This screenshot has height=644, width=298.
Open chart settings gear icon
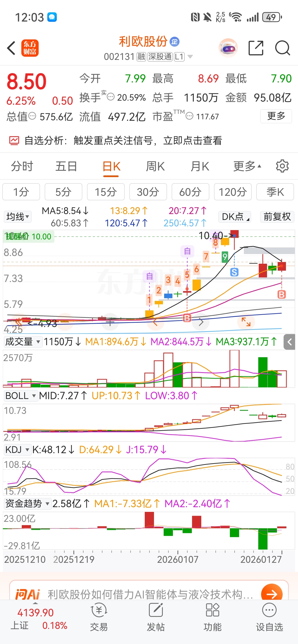[282, 166]
